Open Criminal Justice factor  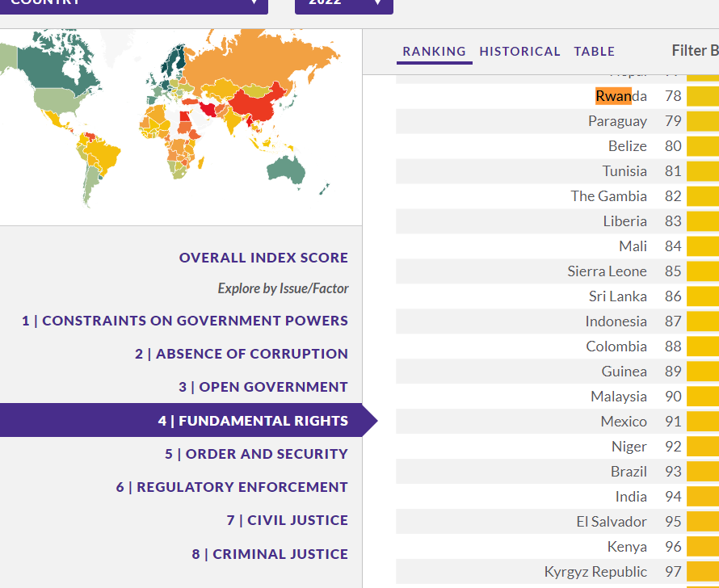tap(270, 554)
